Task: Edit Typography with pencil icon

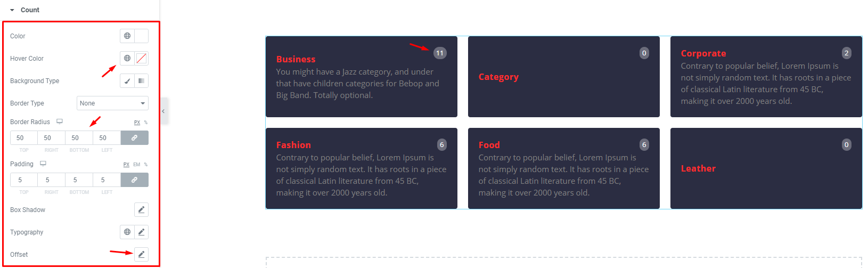Action: pos(141,232)
